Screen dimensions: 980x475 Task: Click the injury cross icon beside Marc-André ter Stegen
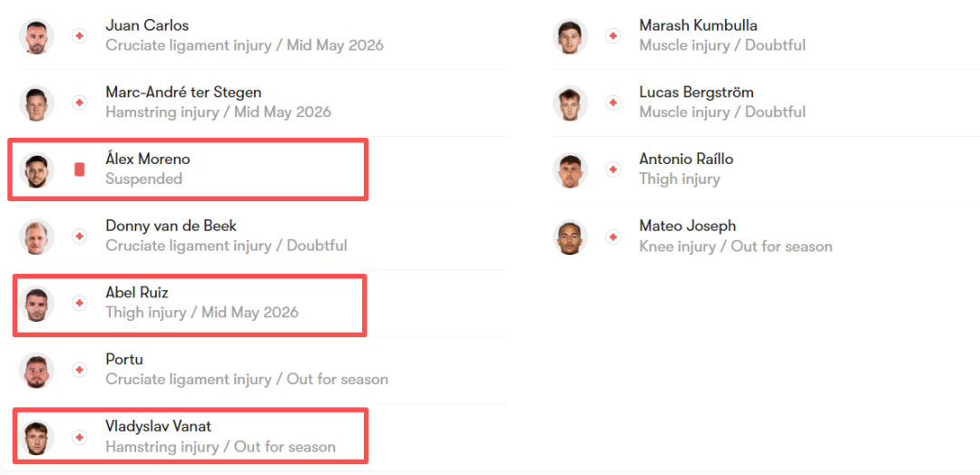point(79,103)
